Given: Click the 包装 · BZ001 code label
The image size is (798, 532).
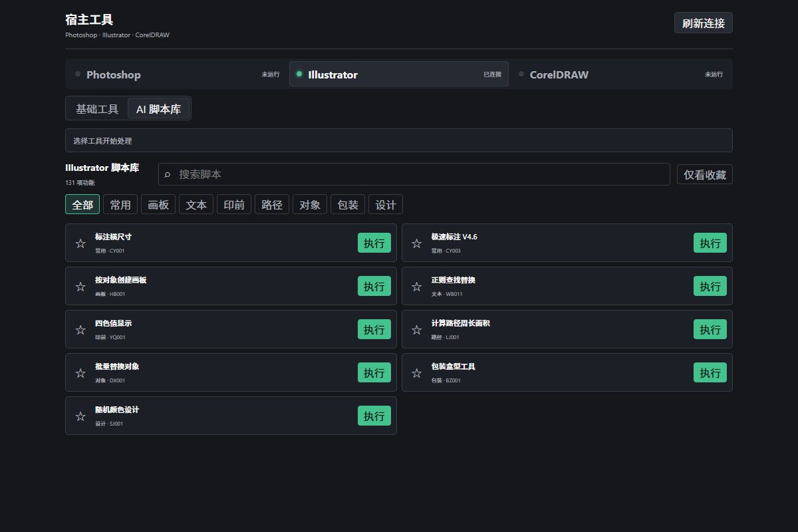Looking at the screenshot, I should (x=446, y=380).
